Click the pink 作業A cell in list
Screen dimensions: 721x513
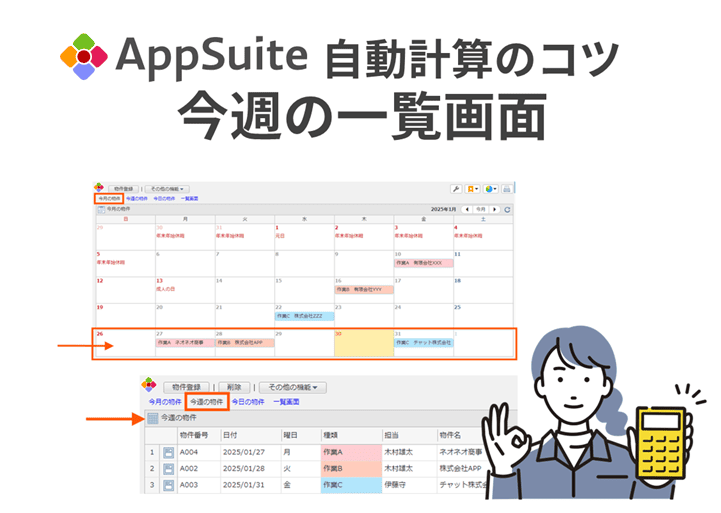[x=351, y=453]
